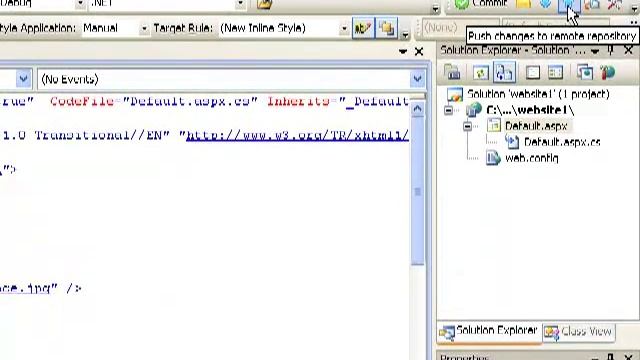This screenshot has height=360, width=640.
Task: Click the open folder icon next to .NET dropdown
Action: pos(264,4)
